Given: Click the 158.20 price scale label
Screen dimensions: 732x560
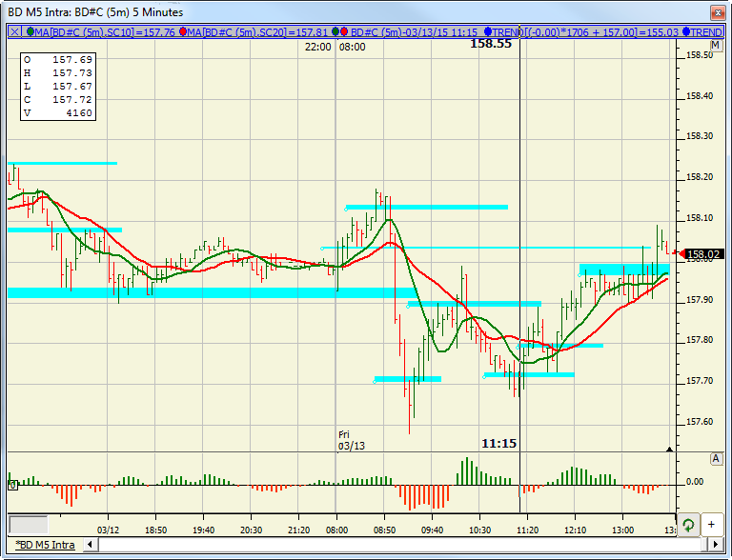Looking at the screenshot, I should 700,177.
